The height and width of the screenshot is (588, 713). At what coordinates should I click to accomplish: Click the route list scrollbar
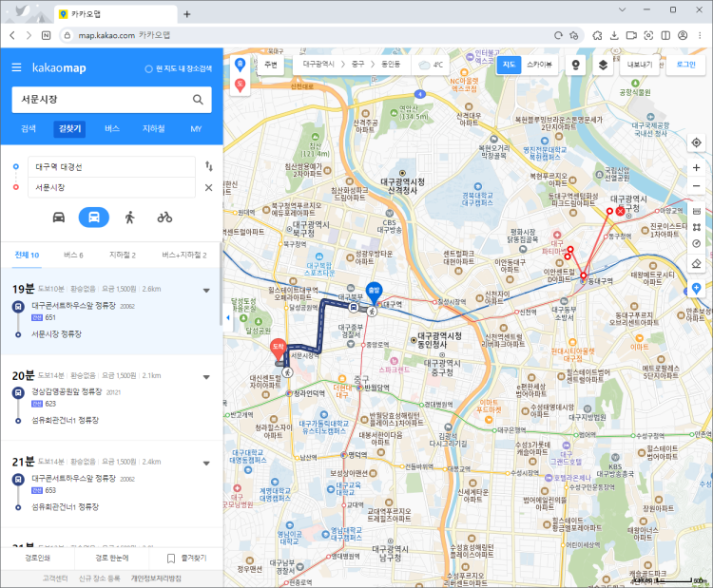click(x=221, y=284)
